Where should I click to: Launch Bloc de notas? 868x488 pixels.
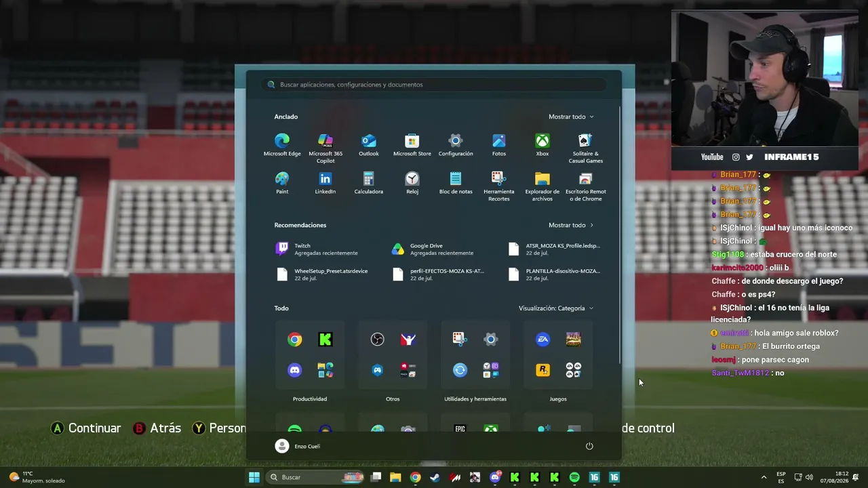(456, 183)
